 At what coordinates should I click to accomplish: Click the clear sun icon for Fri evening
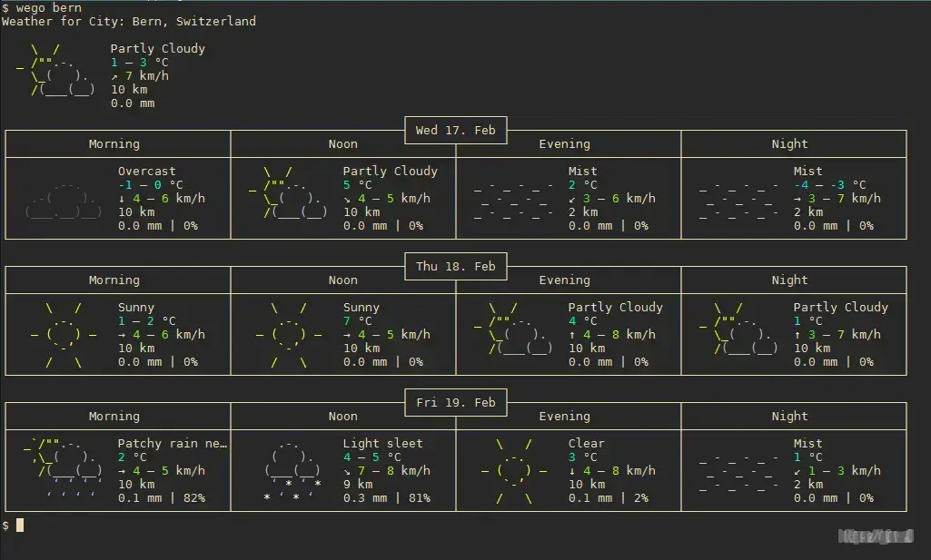pyautogui.click(x=513, y=471)
